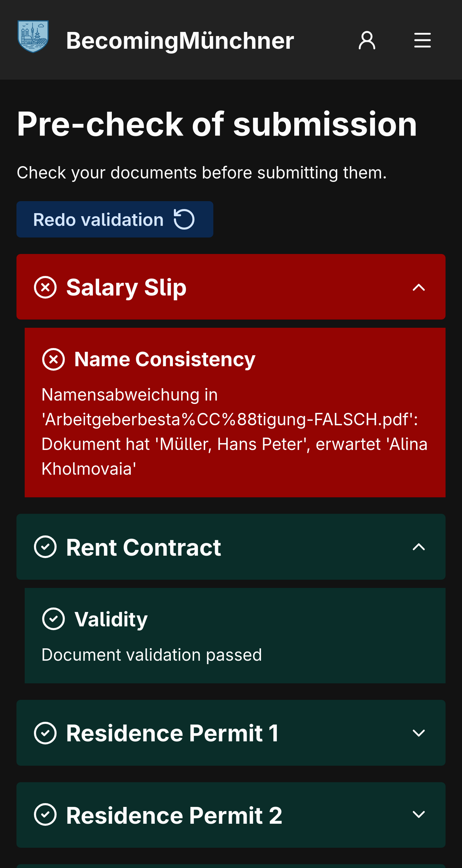Click the BecomingMünchner site title

coord(180,40)
